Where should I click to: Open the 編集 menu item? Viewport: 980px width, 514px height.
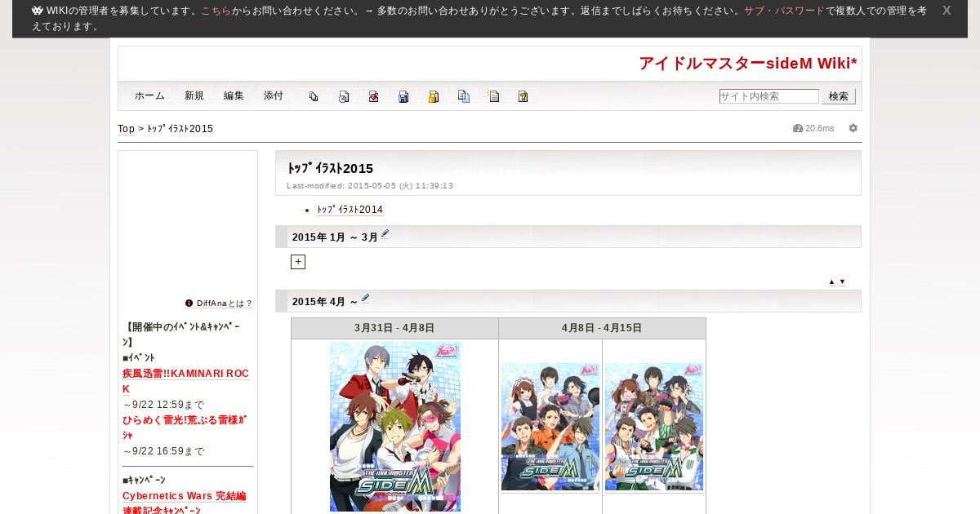234,95
